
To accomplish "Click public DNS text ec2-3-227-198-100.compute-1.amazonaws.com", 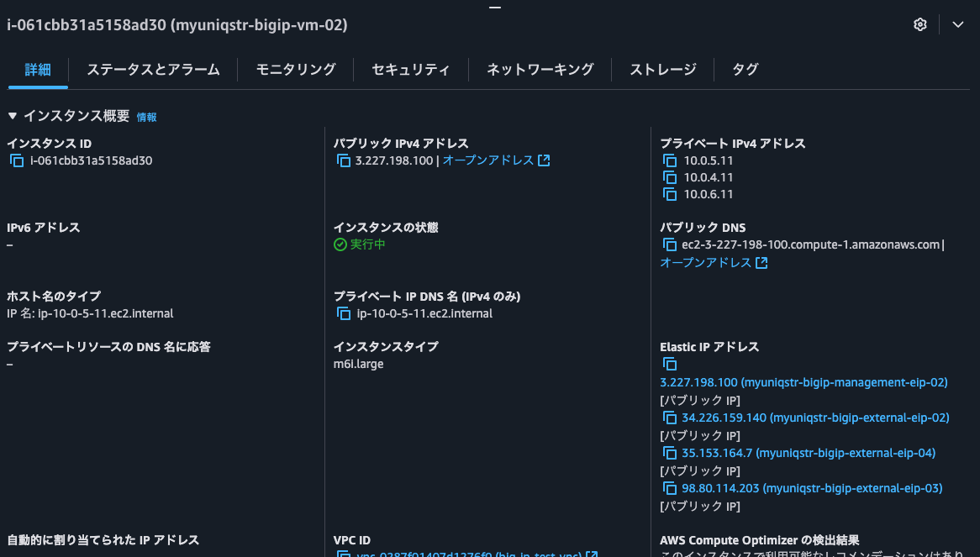I will [x=810, y=244].
